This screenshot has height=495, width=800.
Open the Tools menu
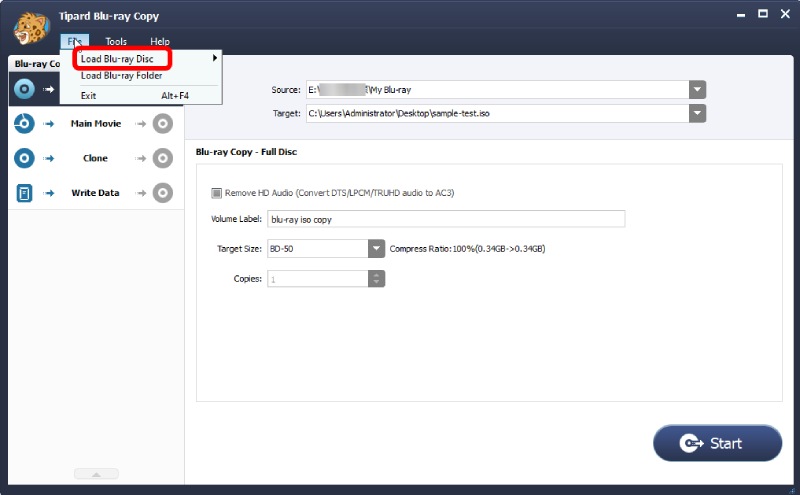(x=116, y=41)
